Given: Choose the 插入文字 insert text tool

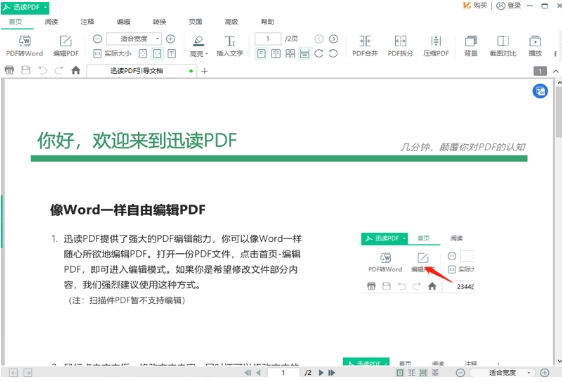Looking at the screenshot, I should [230, 46].
